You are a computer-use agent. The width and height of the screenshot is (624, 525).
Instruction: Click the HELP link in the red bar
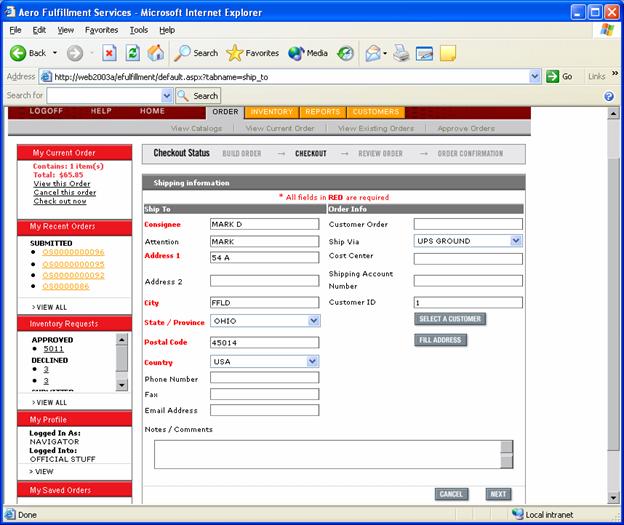tap(101, 111)
